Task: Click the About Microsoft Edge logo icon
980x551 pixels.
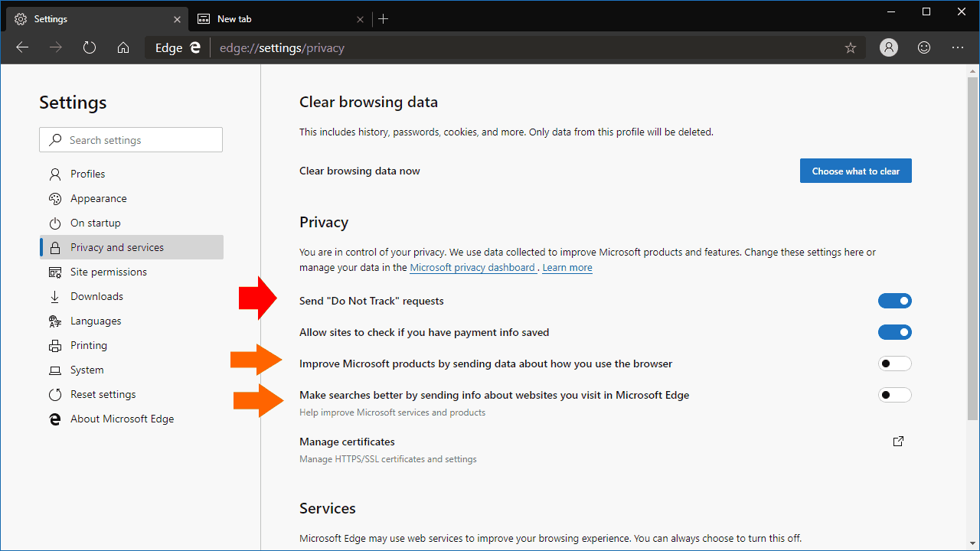Action: click(x=55, y=419)
